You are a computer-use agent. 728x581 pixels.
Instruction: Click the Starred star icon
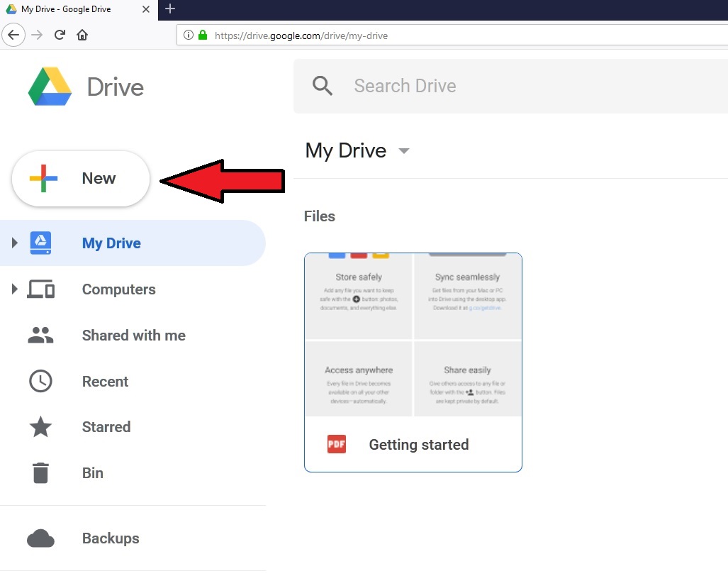click(x=40, y=426)
